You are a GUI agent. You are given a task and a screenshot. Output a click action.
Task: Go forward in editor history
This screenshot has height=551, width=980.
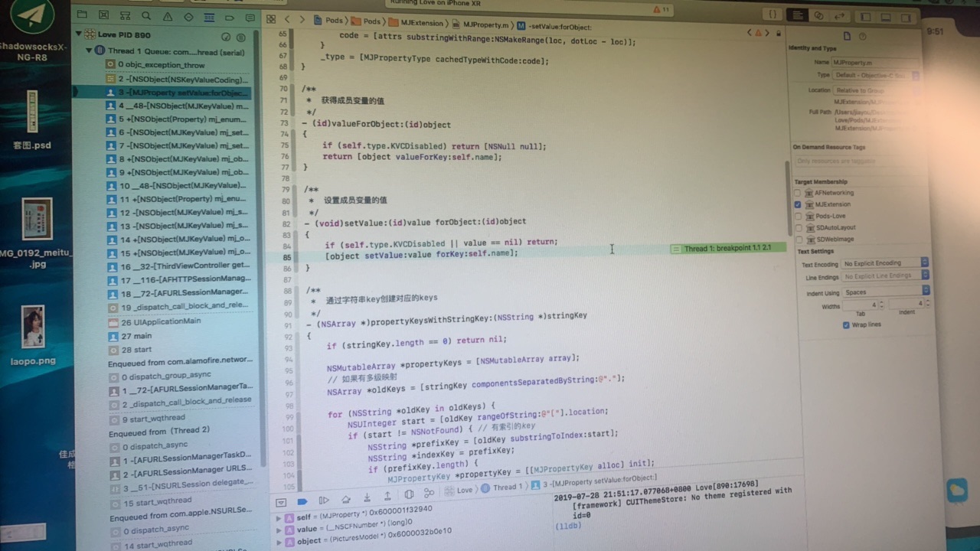coord(302,20)
